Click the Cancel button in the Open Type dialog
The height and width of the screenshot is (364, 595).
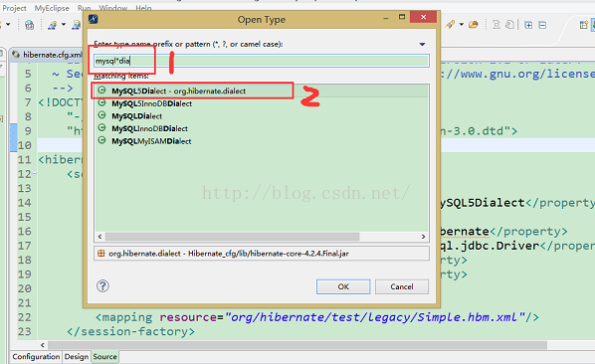coord(402,286)
